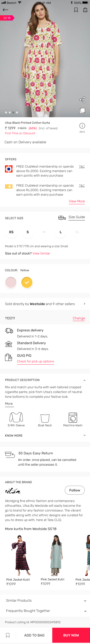Follow the Utsa brand
Screen dimensions: 90x644
pyautogui.click(x=75, y=490)
